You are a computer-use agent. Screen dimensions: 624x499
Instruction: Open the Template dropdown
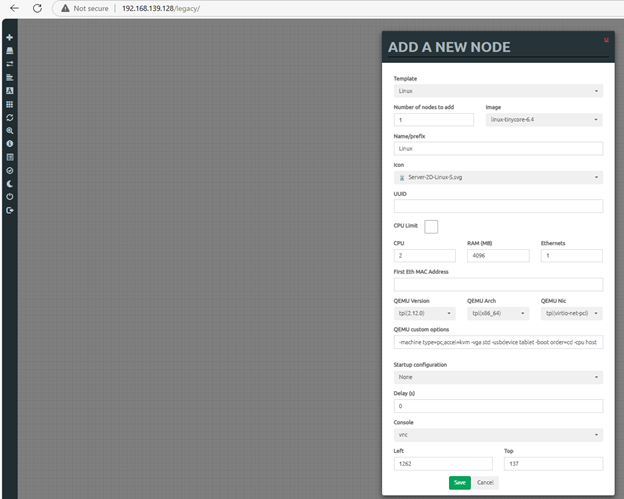498,91
